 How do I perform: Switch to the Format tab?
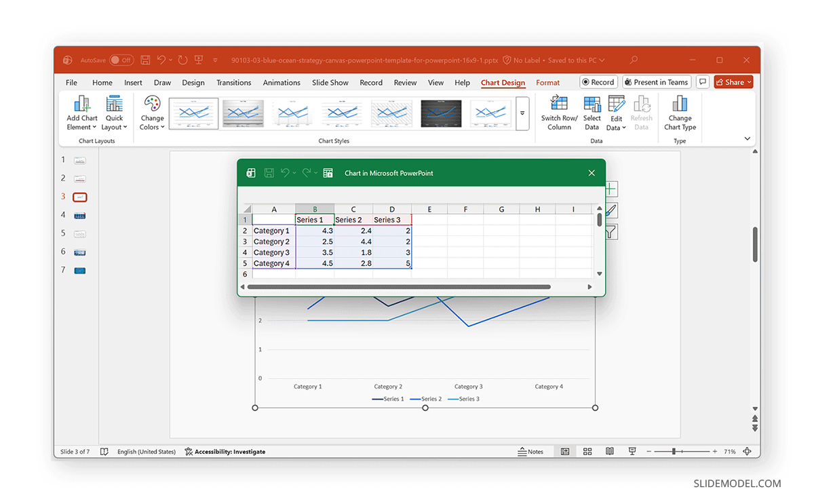547,82
